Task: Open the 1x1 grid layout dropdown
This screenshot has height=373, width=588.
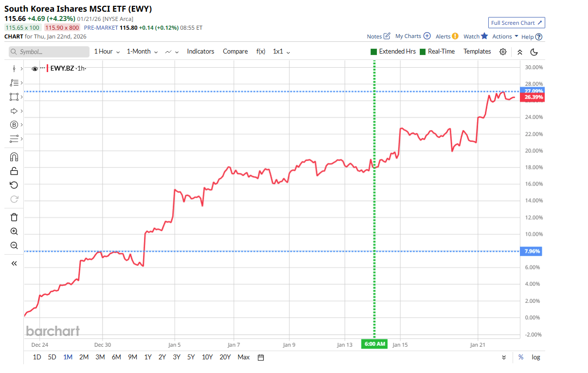Action: (x=281, y=52)
